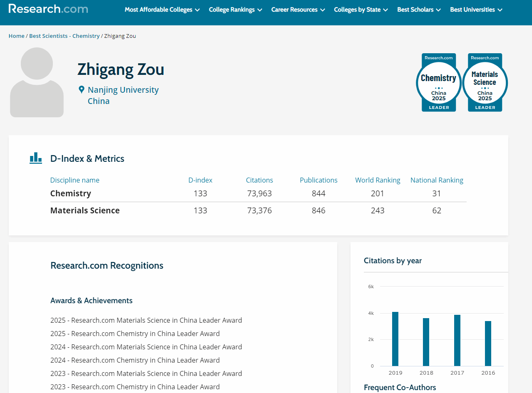Screen dimensions: 532x393
Task: Open the Colleges by State menu
Action: pyautogui.click(x=360, y=10)
